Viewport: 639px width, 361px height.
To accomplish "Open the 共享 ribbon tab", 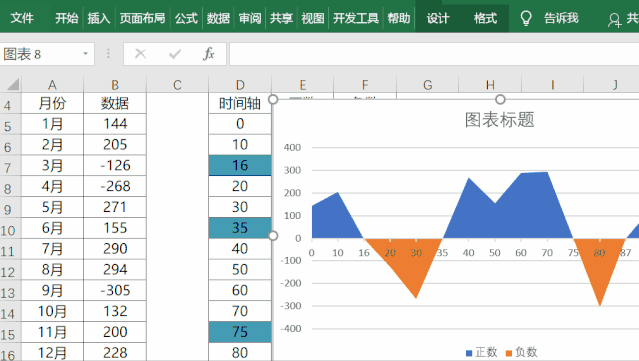I will pyautogui.click(x=281, y=18).
